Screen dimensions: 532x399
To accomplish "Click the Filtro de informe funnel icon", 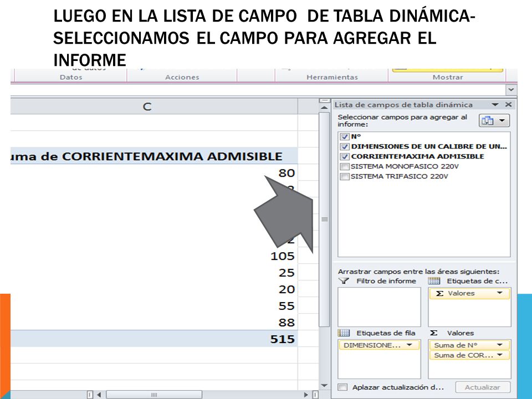I will 344,281.
